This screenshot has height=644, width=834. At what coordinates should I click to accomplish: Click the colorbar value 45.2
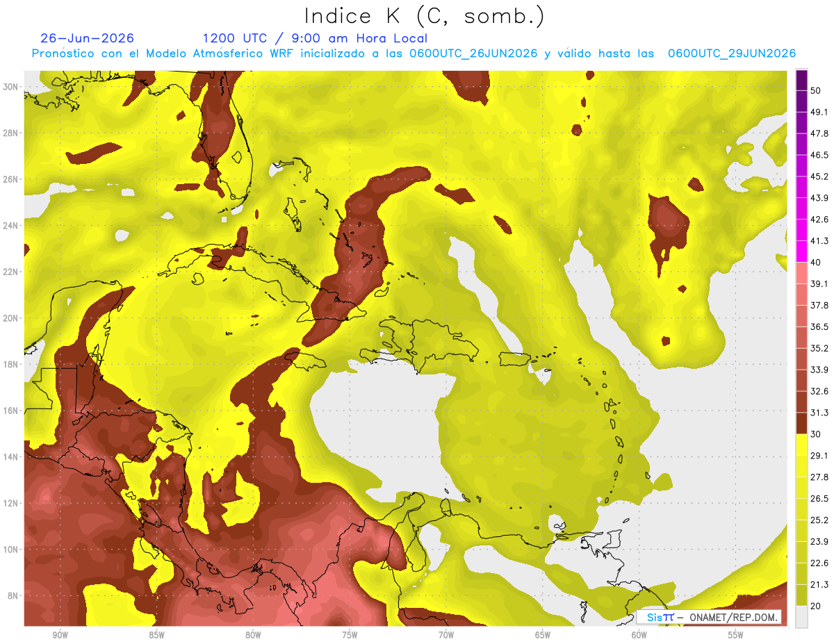[819, 176]
